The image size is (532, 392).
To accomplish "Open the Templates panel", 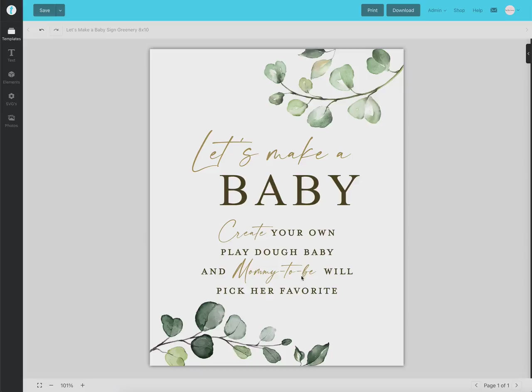I will pos(11,34).
